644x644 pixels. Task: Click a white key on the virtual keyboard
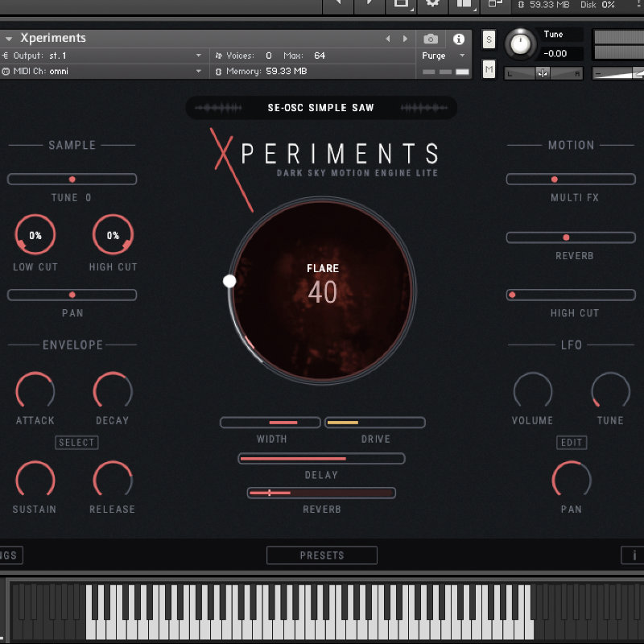[x=316, y=629]
